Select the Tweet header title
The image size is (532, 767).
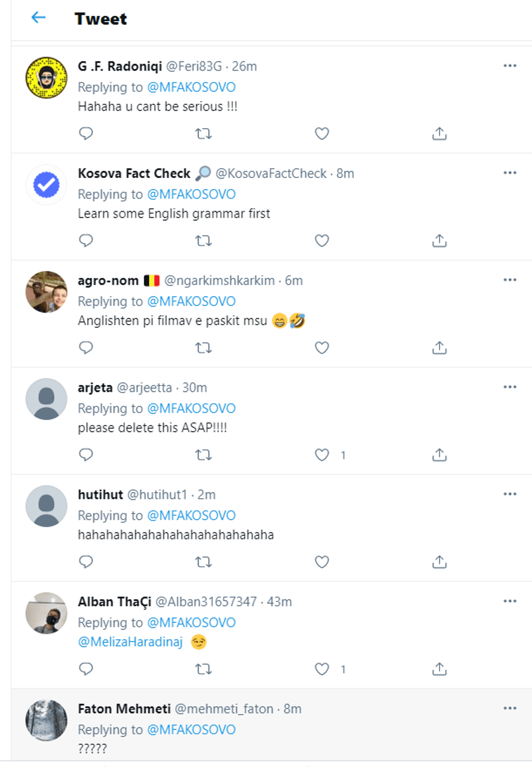click(100, 18)
